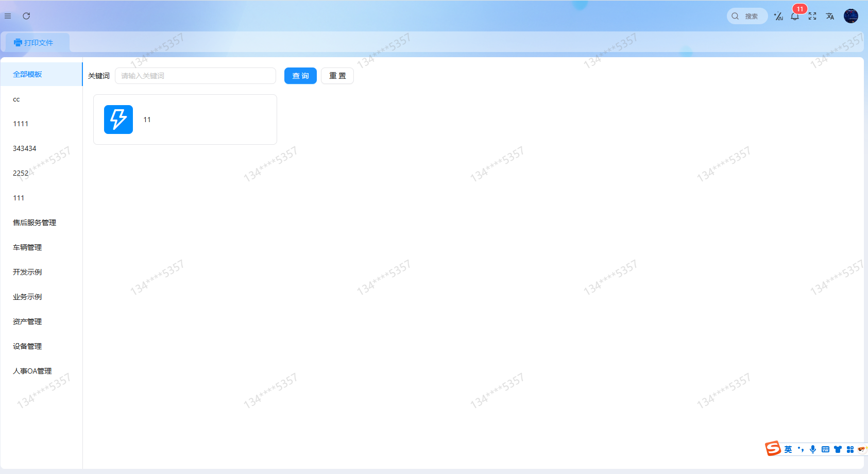
Task: Click the blue lightning icon on template 11
Action: pos(118,120)
